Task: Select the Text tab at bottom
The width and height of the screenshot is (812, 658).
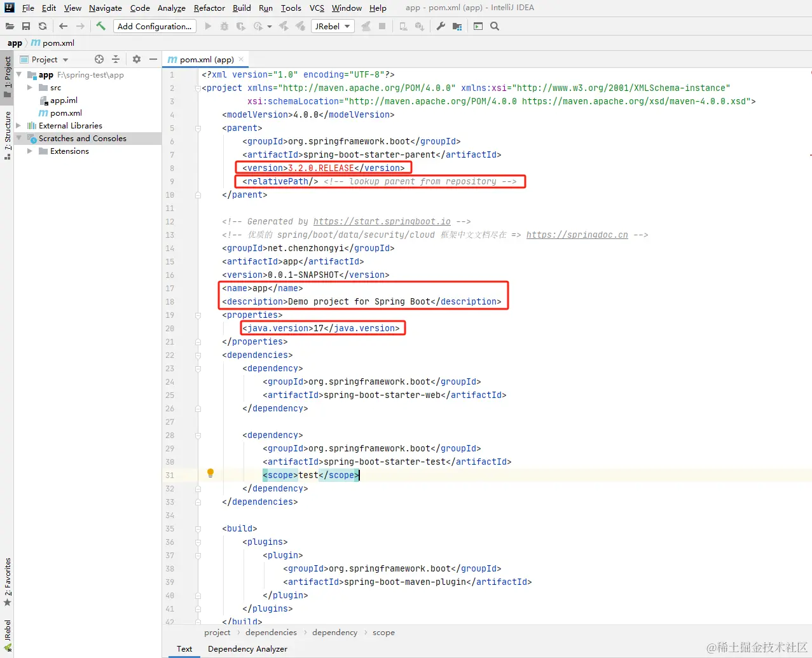Action: [x=184, y=649]
